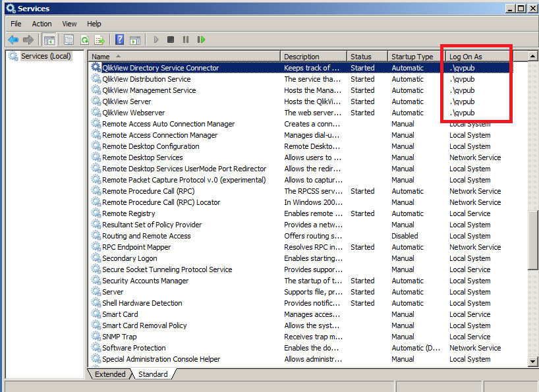Click the Back arrow toolbar icon
This screenshot has width=539, height=392.
pyautogui.click(x=13, y=40)
